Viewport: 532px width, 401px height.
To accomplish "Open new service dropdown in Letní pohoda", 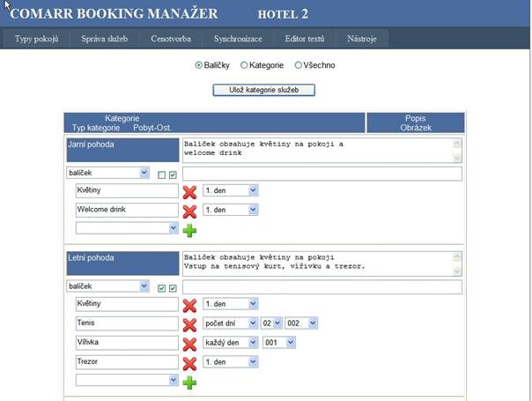I will [x=127, y=380].
